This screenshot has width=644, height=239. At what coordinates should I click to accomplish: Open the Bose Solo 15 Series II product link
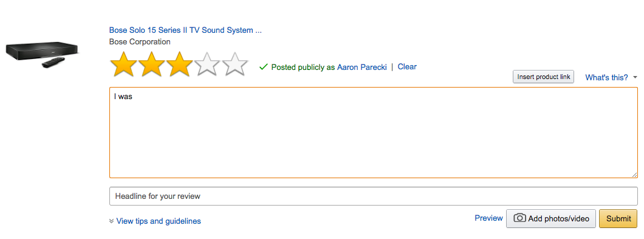pyautogui.click(x=185, y=30)
